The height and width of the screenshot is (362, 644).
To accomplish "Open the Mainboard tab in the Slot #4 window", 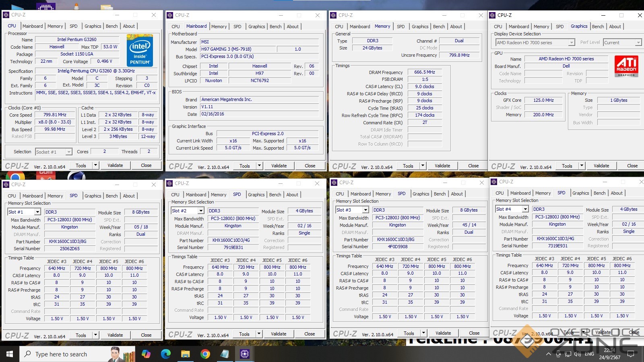I will [520, 193].
